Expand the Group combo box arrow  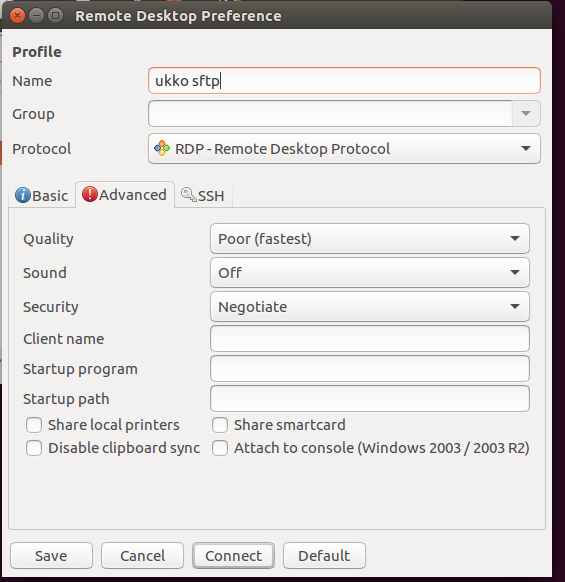(526, 114)
